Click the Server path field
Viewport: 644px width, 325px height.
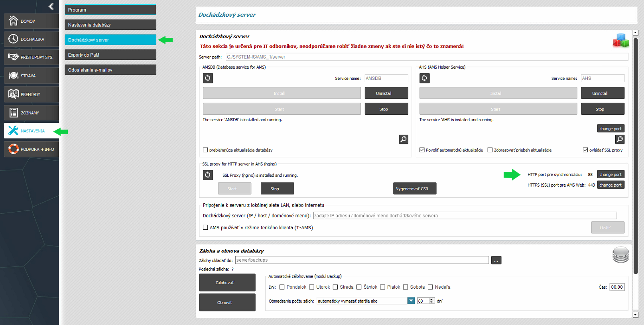click(427, 57)
